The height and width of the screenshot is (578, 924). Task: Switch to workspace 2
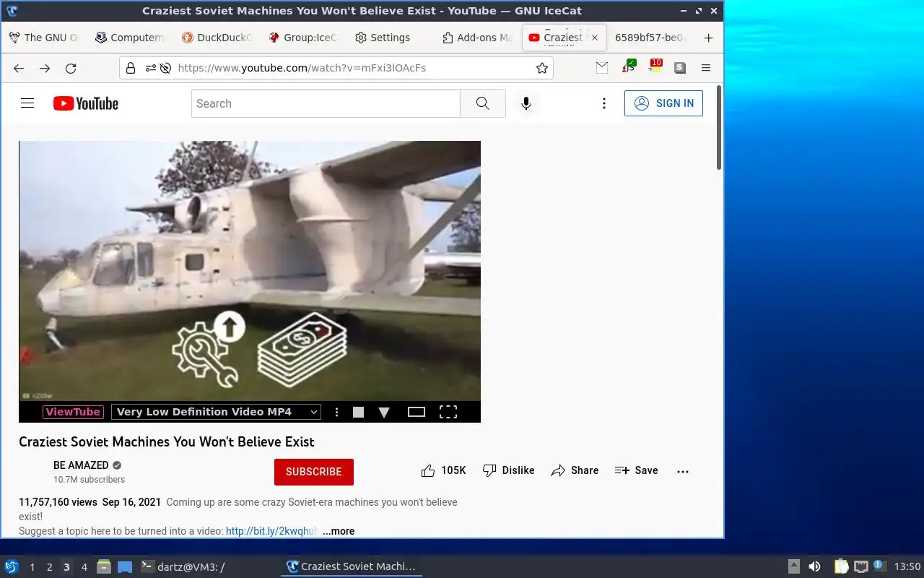(49, 567)
